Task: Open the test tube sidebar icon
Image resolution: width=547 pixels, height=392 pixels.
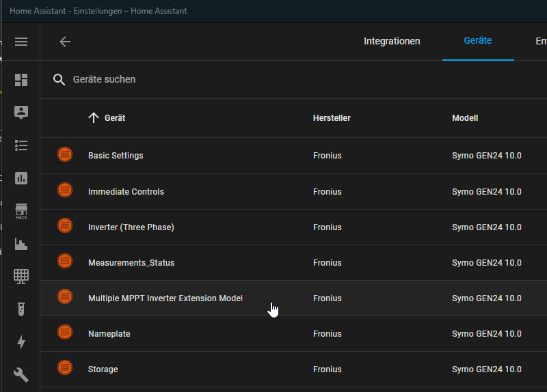Action: click(x=21, y=309)
